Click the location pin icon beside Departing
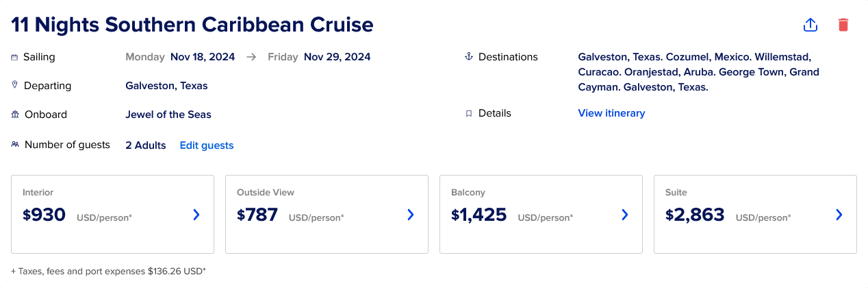868x288 pixels. tap(14, 85)
